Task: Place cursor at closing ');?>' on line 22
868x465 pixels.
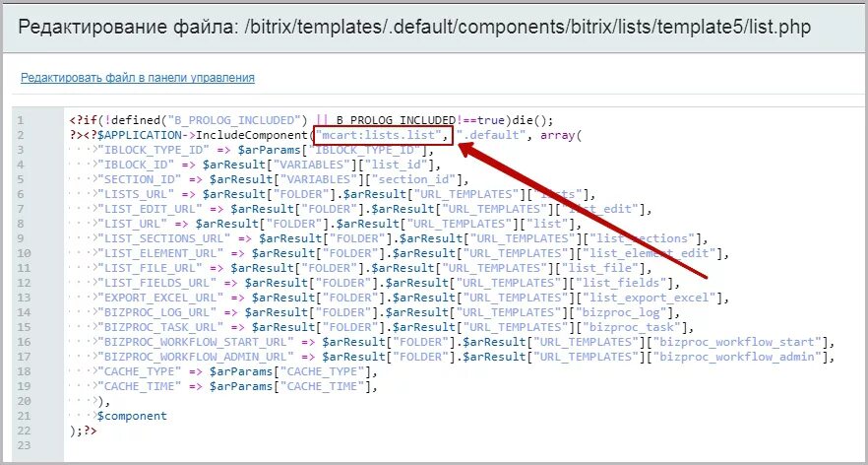Action: click(x=84, y=431)
